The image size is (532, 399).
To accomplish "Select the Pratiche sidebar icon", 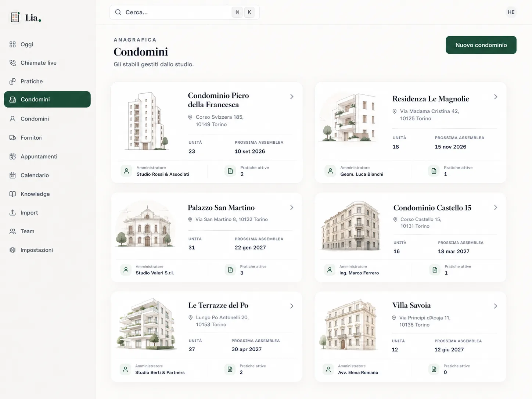I will pos(12,81).
